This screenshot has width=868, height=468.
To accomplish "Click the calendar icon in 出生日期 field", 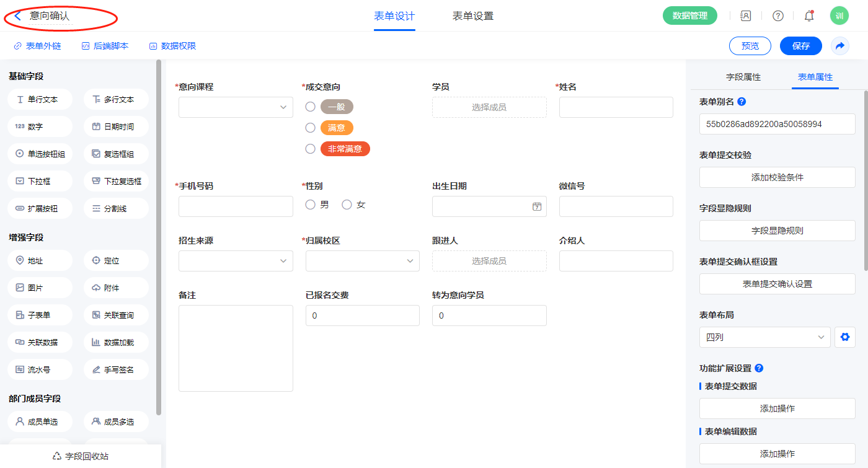I will tap(537, 206).
